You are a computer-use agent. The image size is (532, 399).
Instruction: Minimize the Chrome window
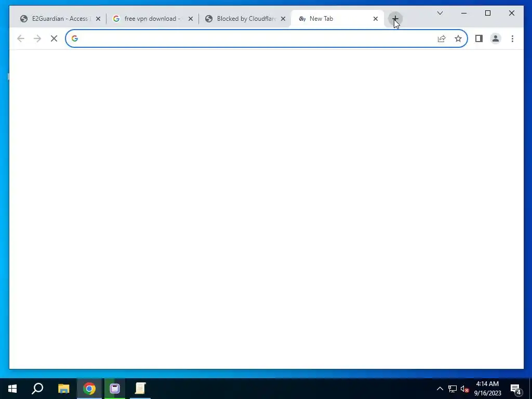(x=464, y=13)
